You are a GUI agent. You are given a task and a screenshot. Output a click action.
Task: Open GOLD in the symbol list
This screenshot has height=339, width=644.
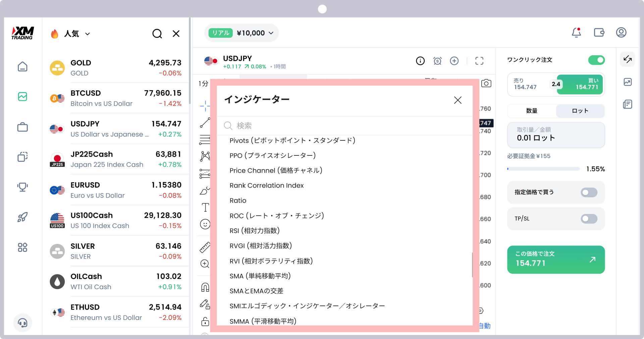click(x=116, y=68)
